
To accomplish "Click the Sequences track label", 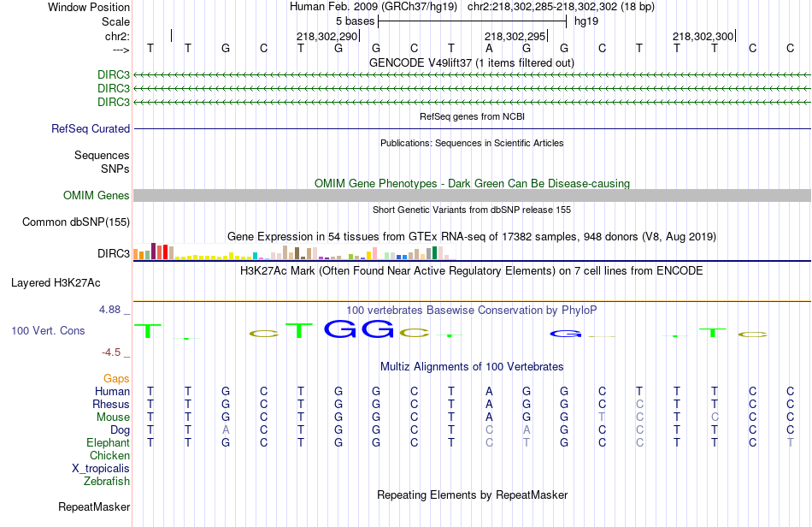I will (x=102, y=155).
